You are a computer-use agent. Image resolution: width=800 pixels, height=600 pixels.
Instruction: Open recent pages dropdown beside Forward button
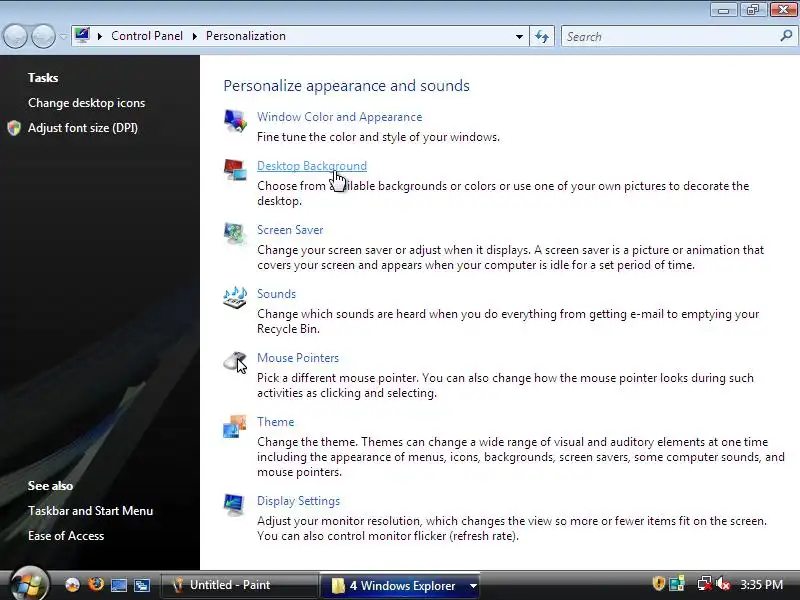(x=63, y=37)
